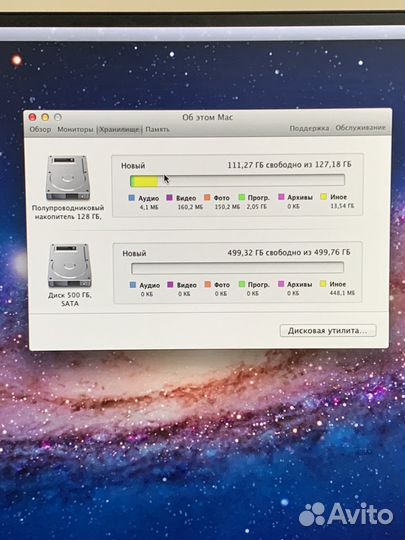Click pink Архивы swatch for 500 GB disk
405x540 pixels.
(x=281, y=284)
